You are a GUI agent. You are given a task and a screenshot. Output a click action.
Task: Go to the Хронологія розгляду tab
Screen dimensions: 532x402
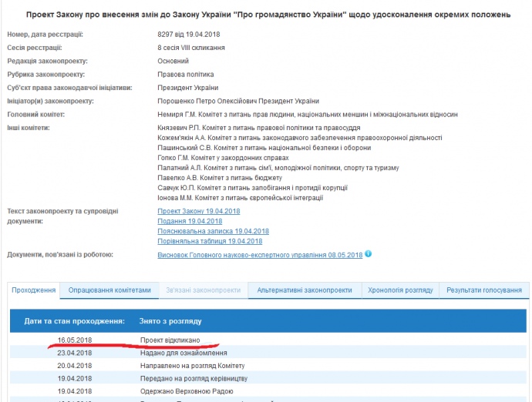(x=400, y=290)
